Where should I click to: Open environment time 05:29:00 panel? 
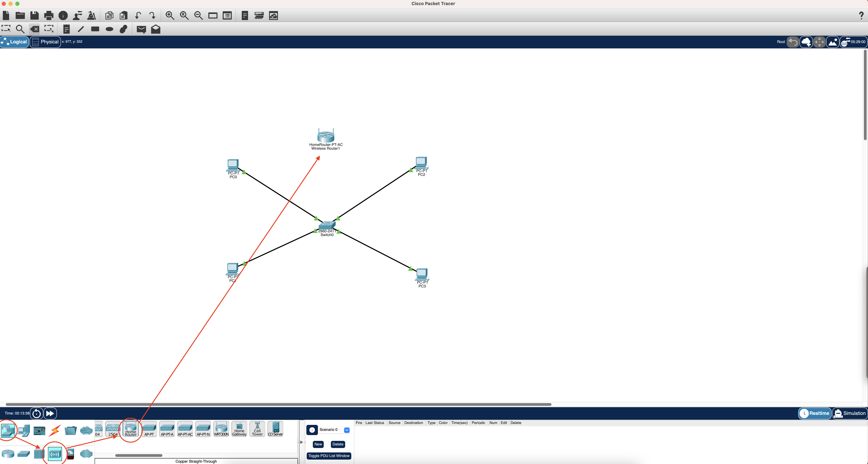(x=853, y=42)
